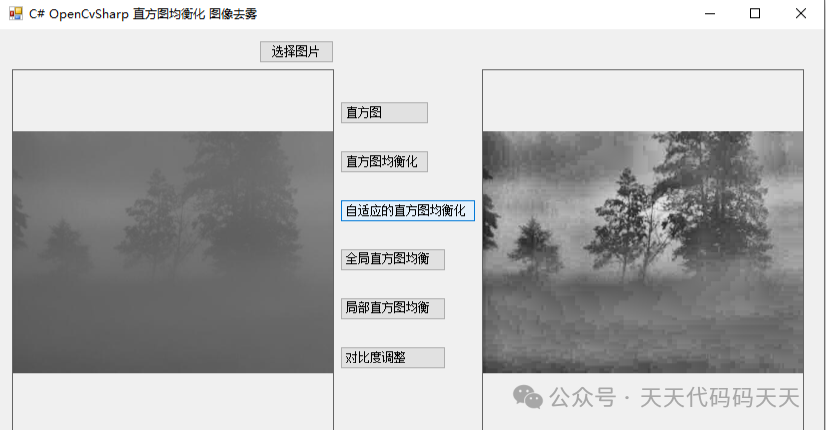Click the small leftmost tree in result image
The width and height of the screenshot is (826, 430).
pyautogui.click(x=534, y=245)
